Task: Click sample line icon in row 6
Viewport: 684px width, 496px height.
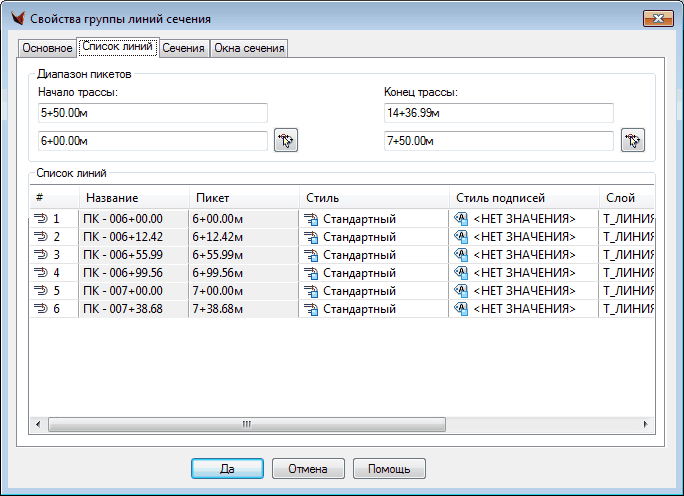Action: point(41,309)
